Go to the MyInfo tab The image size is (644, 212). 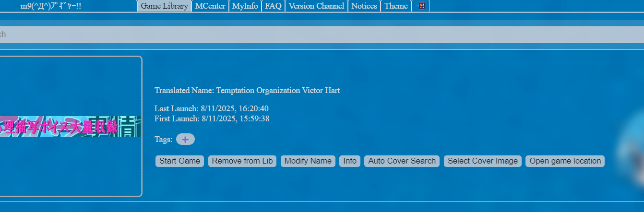pos(245,6)
